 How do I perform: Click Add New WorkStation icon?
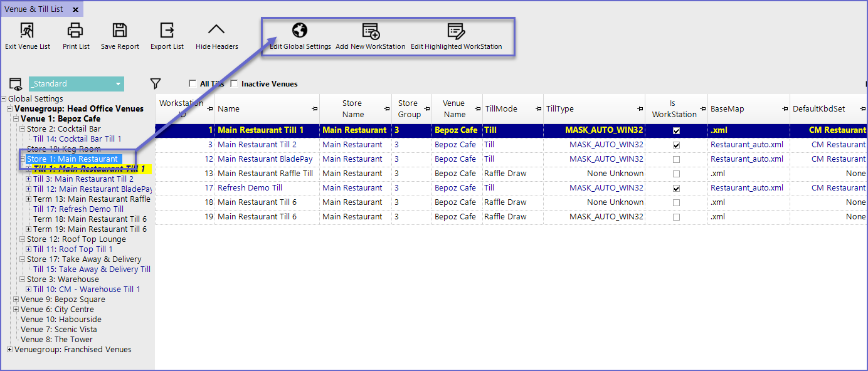[370, 31]
